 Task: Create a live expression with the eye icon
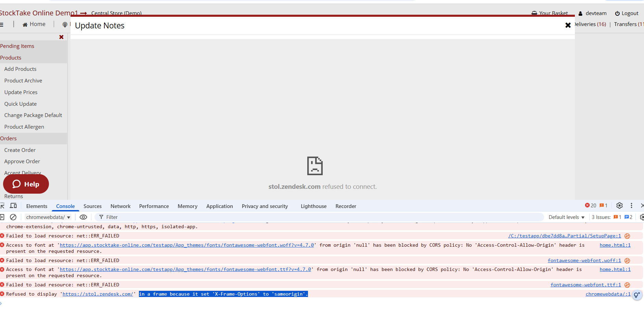[83, 217]
